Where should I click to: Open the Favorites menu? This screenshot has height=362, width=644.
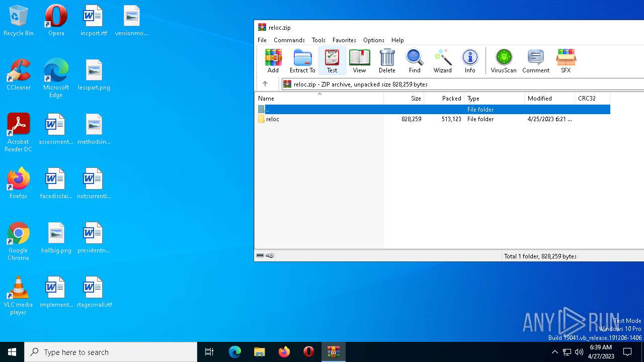[344, 40]
